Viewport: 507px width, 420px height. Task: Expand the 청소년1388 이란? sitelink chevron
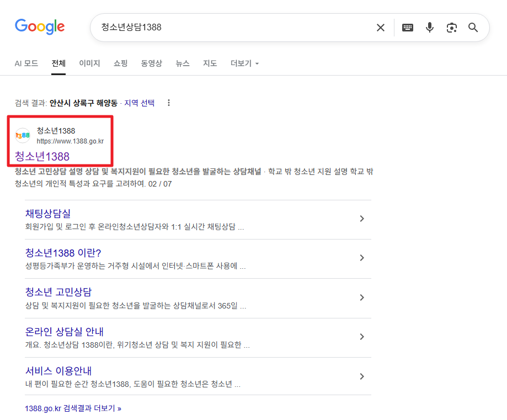pos(362,258)
